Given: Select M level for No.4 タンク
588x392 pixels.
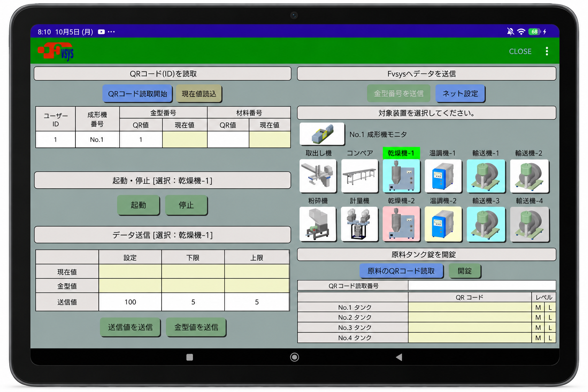Looking at the screenshot, I should (x=538, y=338).
